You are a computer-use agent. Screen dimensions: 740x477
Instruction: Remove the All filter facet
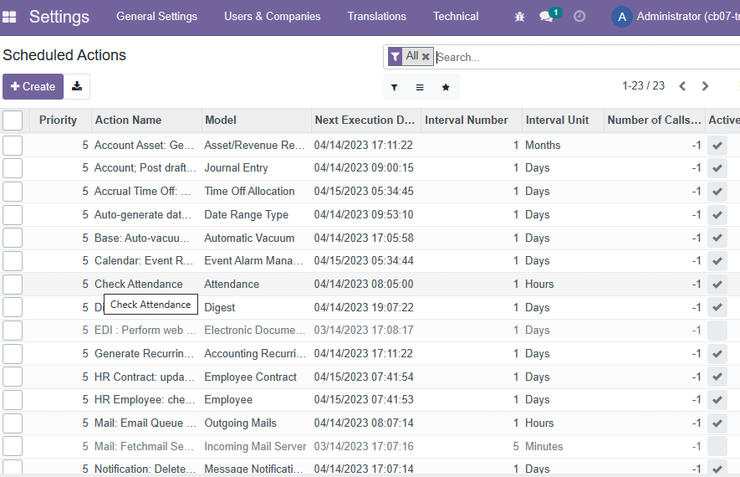tap(426, 57)
